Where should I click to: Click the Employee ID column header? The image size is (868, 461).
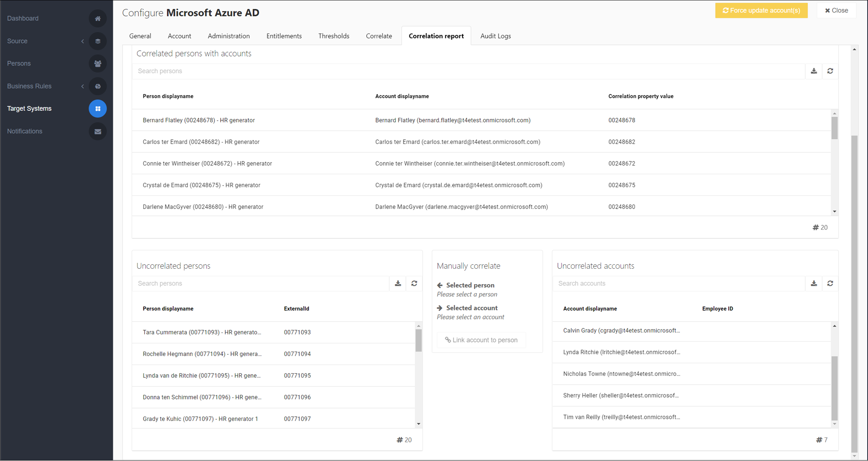(x=717, y=309)
